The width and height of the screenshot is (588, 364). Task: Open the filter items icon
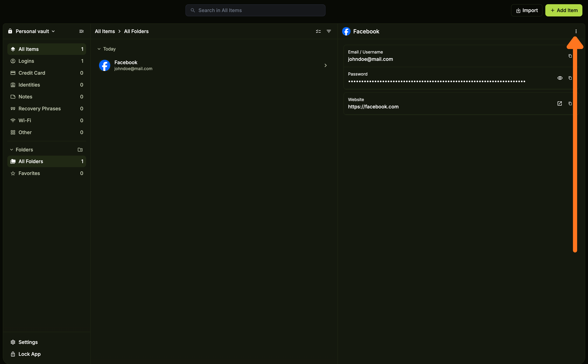[329, 31]
